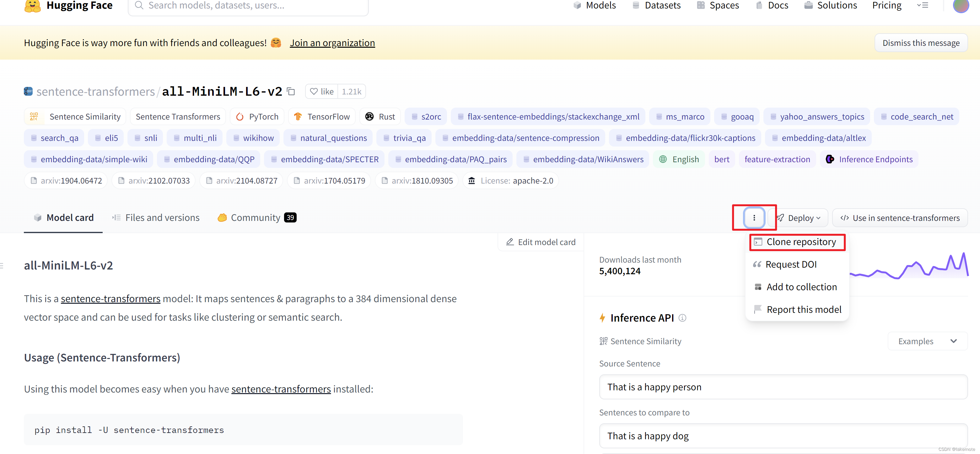Expand the Examples dropdown in Inference API
This screenshot has height=454, width=980.
point(927,341)
